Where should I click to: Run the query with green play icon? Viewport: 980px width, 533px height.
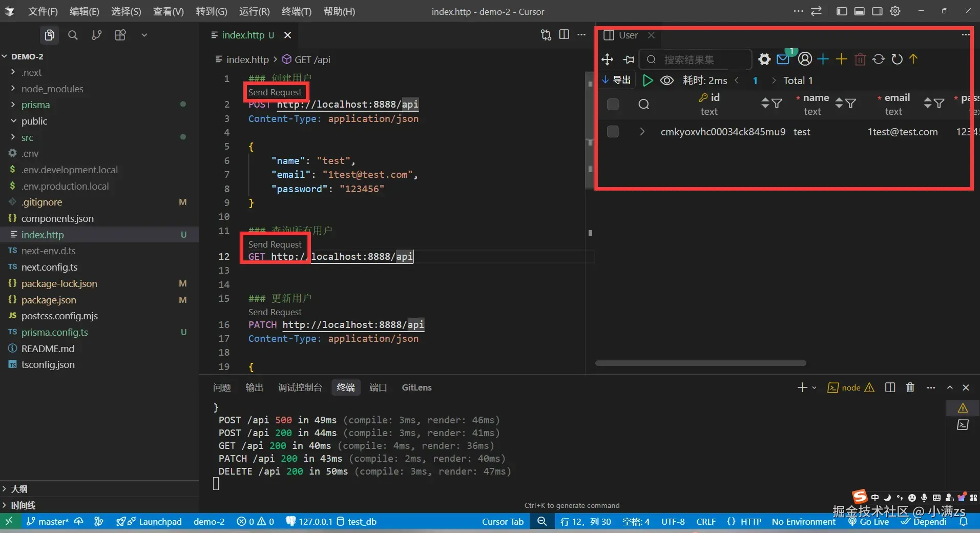coord(648,80)
